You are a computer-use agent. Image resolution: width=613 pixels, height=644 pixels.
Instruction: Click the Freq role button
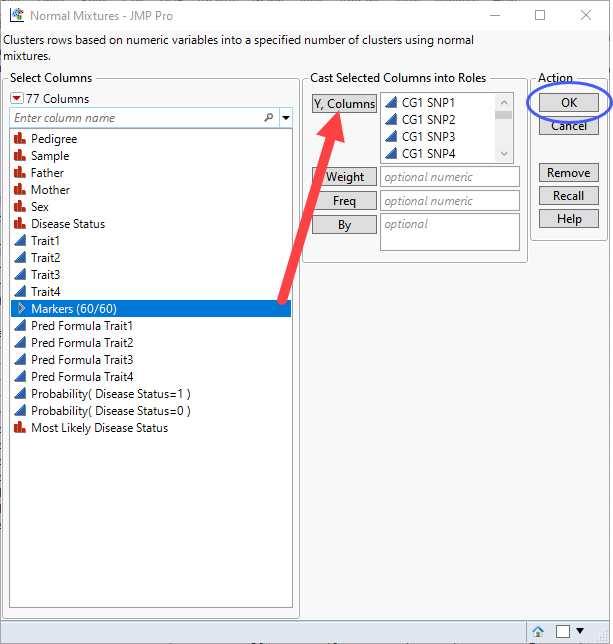(344, 200)
